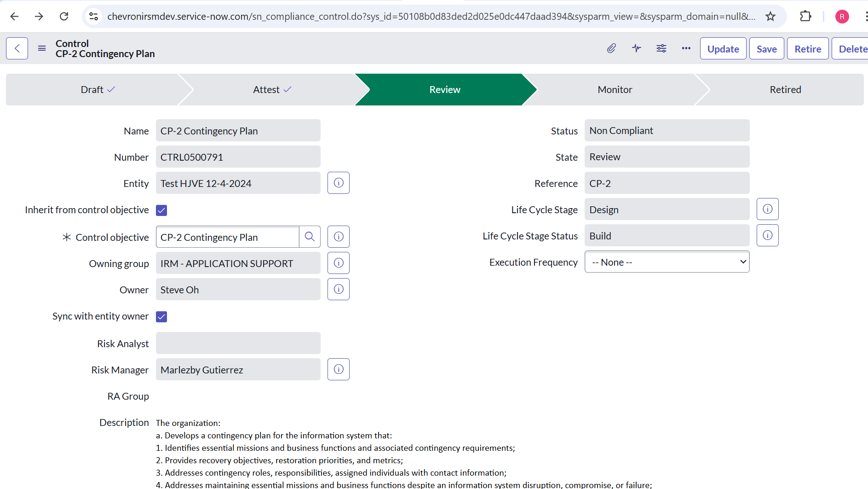Open the browser extensions puzzle icon
Screen dimensions: 868x489
click(805, 17)
